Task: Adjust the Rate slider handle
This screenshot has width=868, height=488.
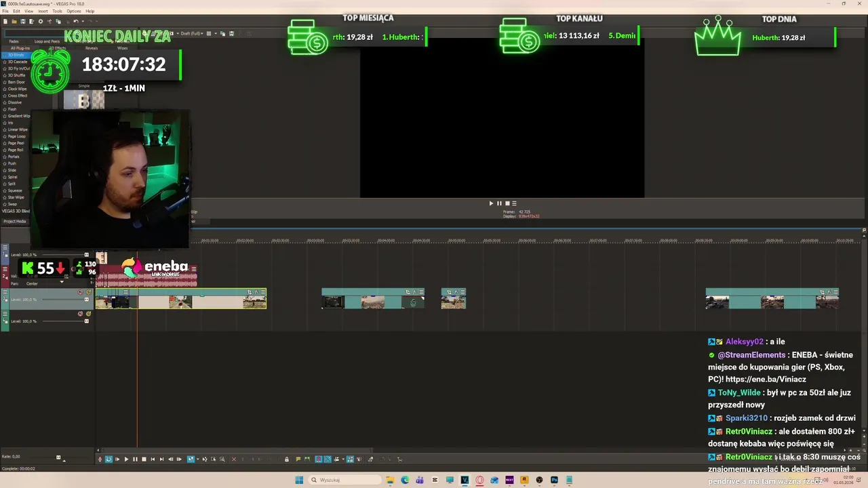Action: point(58,457)
